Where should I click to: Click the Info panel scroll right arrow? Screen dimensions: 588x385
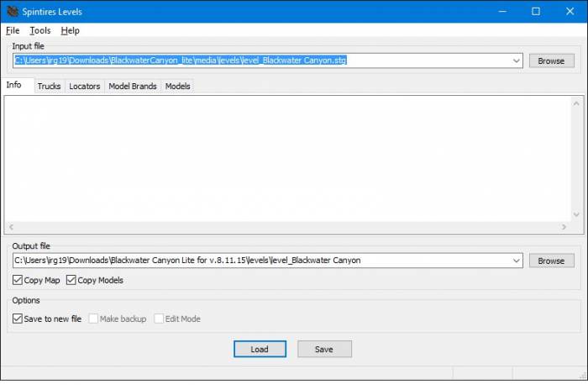click(564, 227)
